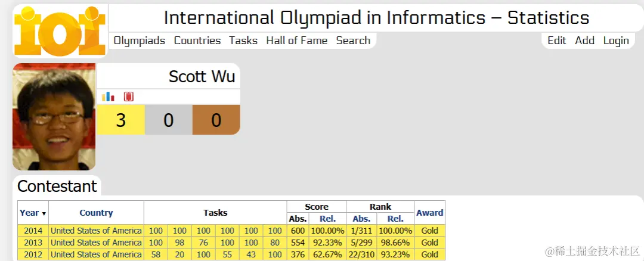Sort table by Award header
644x261 pixels.
(x=429, y=213)
